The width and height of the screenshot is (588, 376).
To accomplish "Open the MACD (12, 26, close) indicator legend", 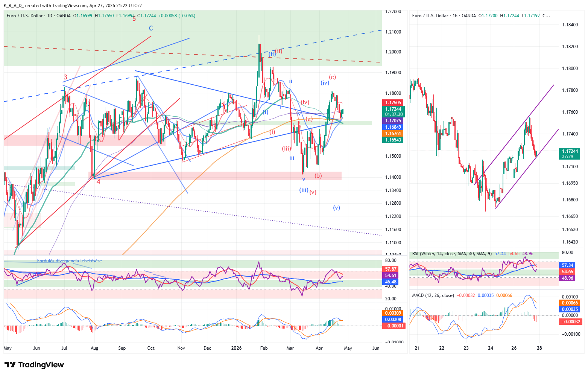I will pos(433,295).
